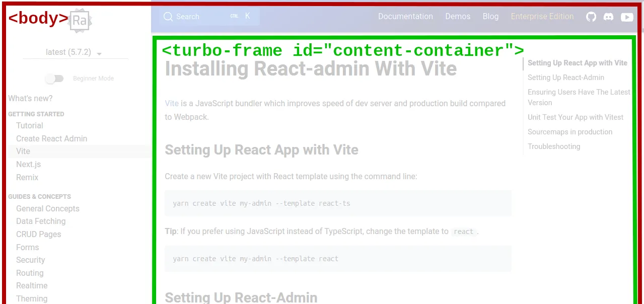The height and width of the screenshot is (304, 644).
Task: Open the GitHub icon link
Action: coord(591,17)
